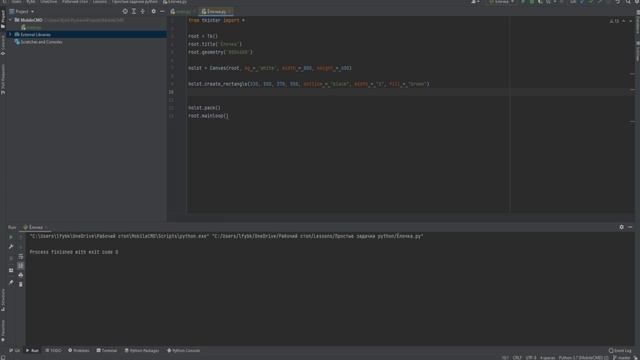The image size is (640, 360).
Task: Open the Python Console tool window
Action: (184, 350)
